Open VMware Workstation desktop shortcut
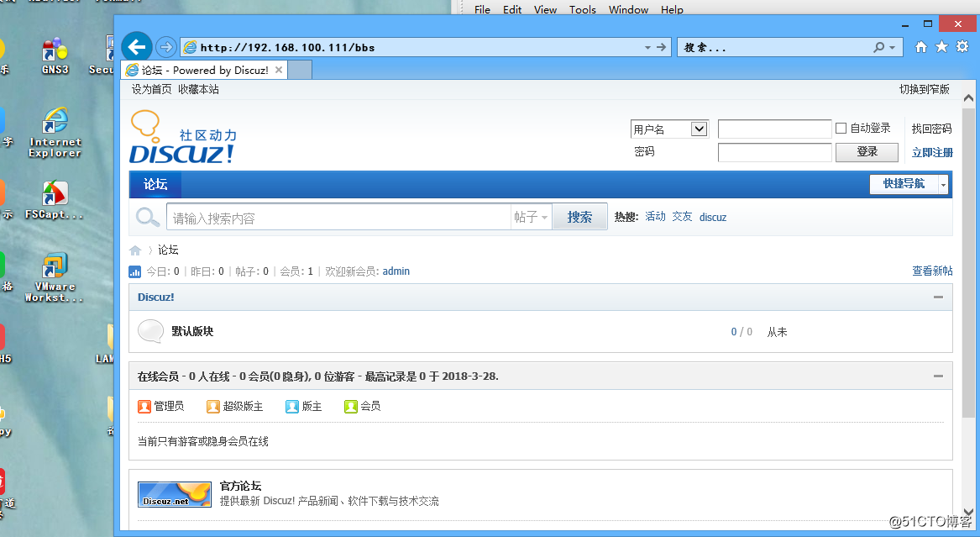980x537 pixels. pos(55,277)
